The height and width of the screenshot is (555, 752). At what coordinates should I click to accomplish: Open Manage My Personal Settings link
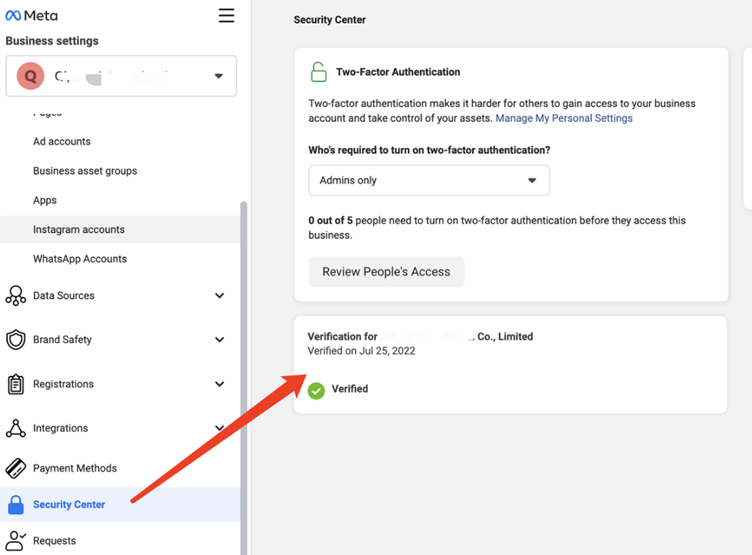pyautogui.click(x=564, y=118)
